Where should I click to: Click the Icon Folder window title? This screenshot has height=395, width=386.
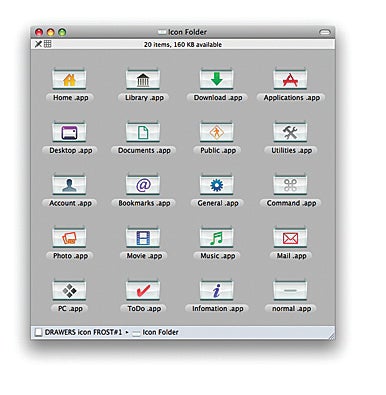pyautogui.click(x=187, y=32)
